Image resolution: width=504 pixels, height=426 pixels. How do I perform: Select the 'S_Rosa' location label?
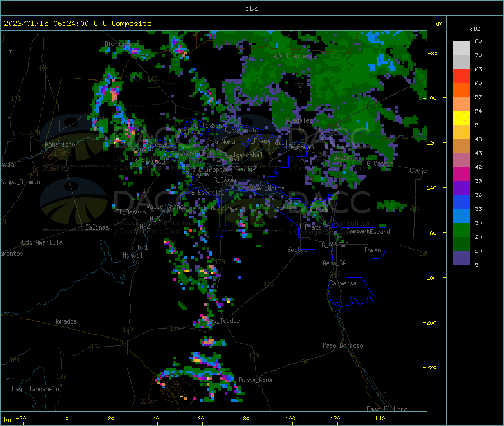pyautogui.click(x=225, y=180)
